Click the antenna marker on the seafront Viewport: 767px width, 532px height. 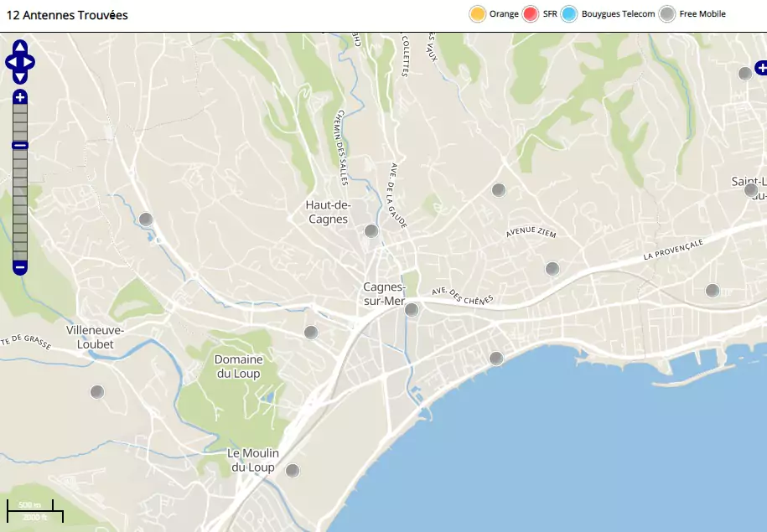496,359
